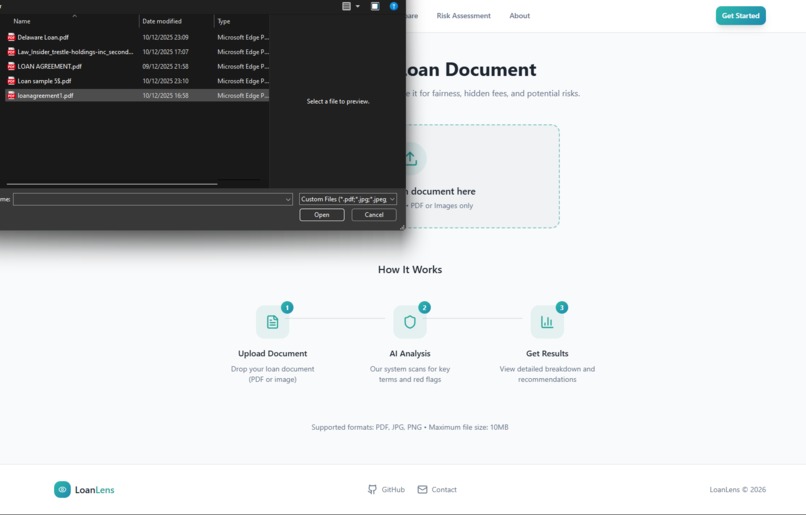The height and width of the screenshot is (515, 806).
Task: Click the horizontal scrollbar in file list
Action: (x=112, y=183)
